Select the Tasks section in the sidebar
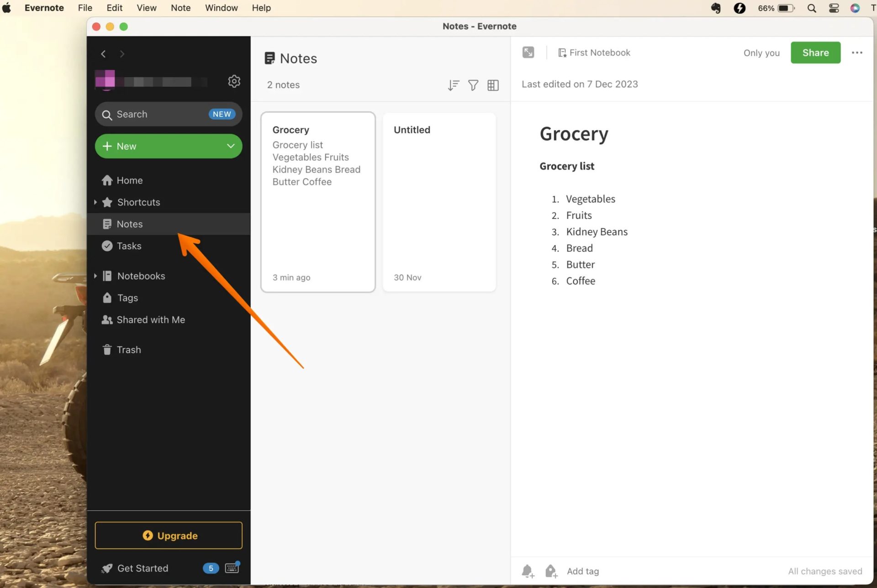 (129, 246)
